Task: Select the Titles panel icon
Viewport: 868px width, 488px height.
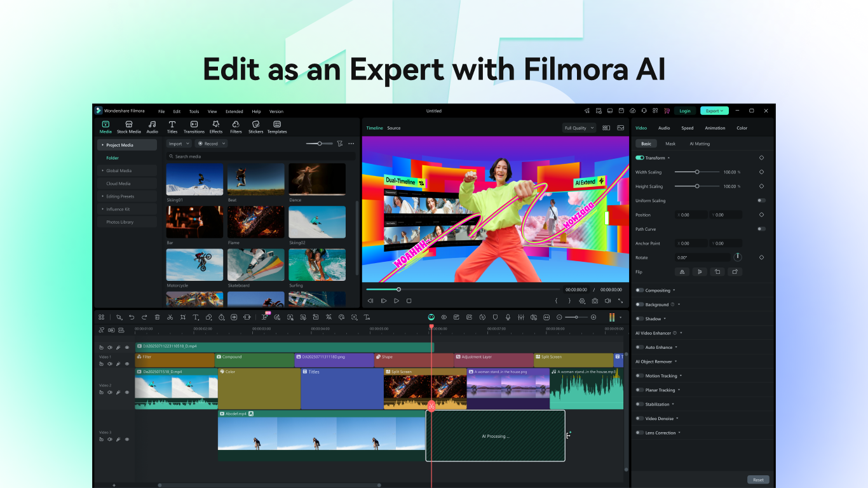Action: coord(172,126)
